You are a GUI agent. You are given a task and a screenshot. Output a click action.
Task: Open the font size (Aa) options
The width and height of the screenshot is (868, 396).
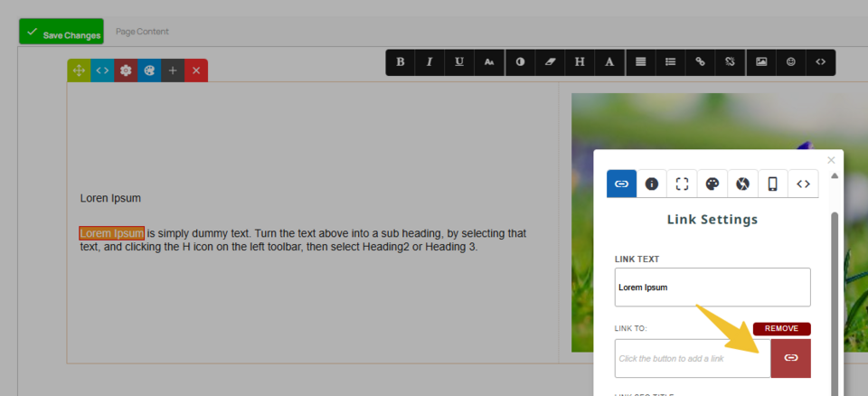pos(489,62)
